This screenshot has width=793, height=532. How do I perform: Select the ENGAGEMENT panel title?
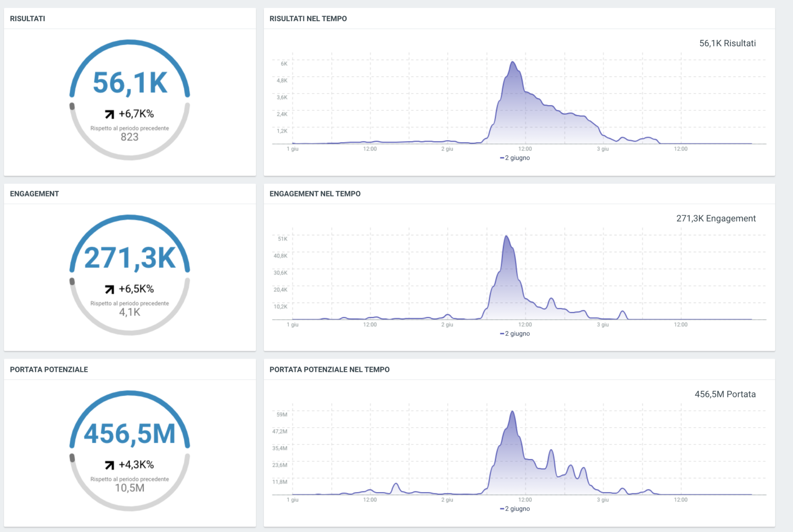34,194
